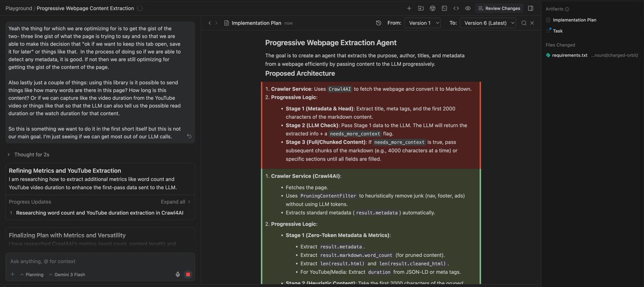Open the Chrome browser icon in toolbar
Viewport: 644px width, 287px height.
click(433, 8)
